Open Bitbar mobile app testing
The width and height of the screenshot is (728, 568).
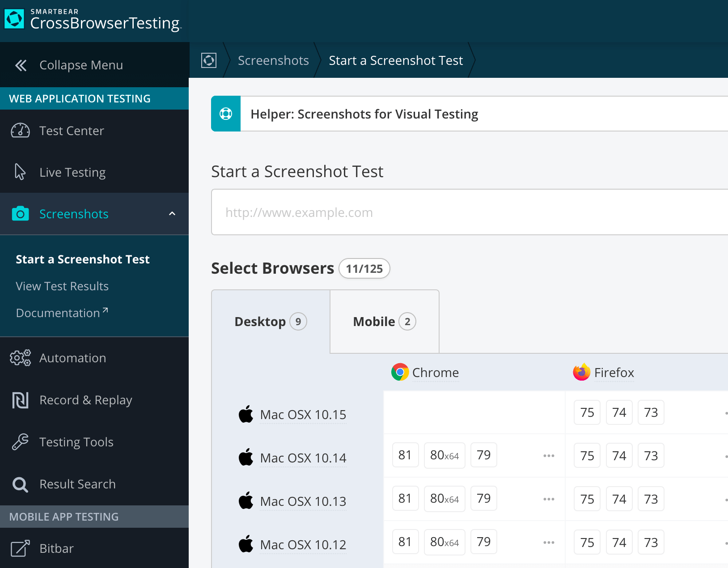click(x=94, y=548)
